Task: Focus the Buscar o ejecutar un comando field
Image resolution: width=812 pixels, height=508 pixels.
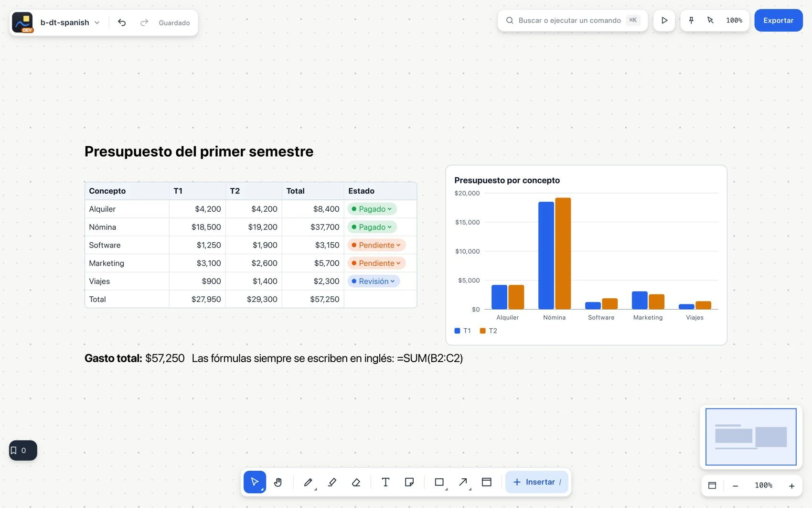Action: click(x=573, y=21)
